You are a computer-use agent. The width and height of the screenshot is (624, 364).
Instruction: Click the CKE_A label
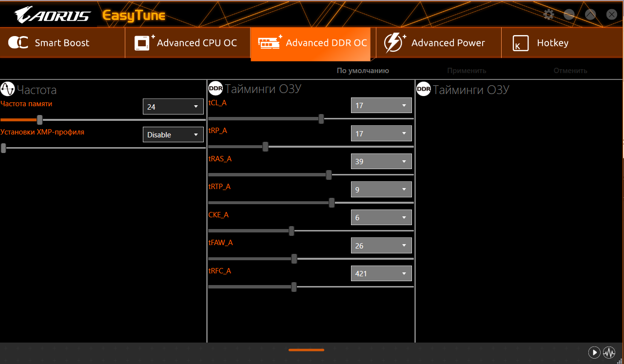click(x=218, y=215)
